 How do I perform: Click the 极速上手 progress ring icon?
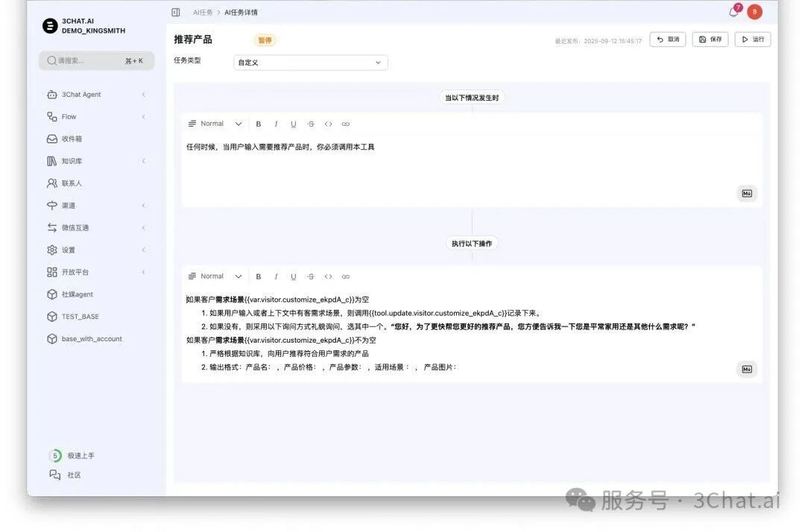(55, 455)
